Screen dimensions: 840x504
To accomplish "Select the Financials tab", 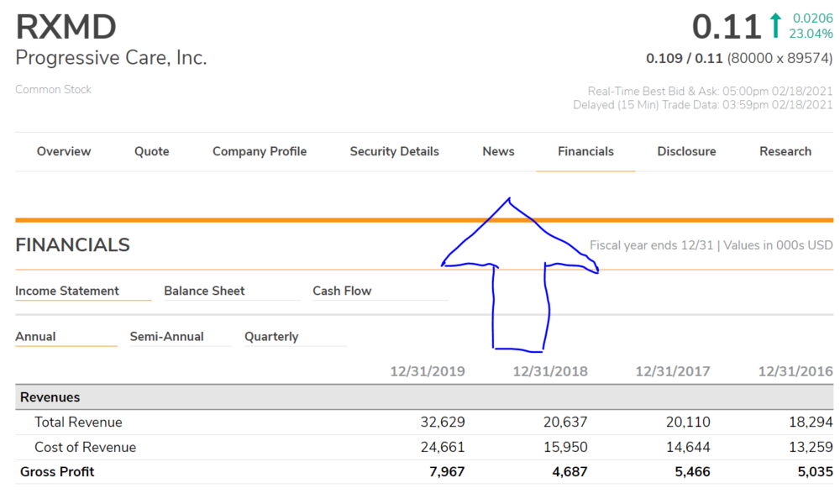I will (585, 152).
